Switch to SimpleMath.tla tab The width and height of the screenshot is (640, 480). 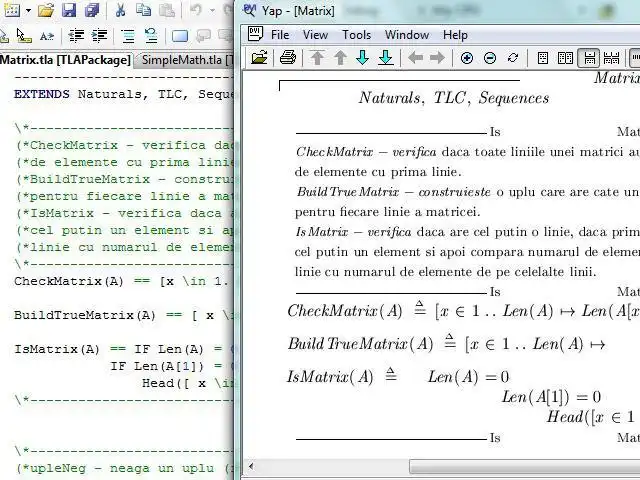tap(184, 60)
